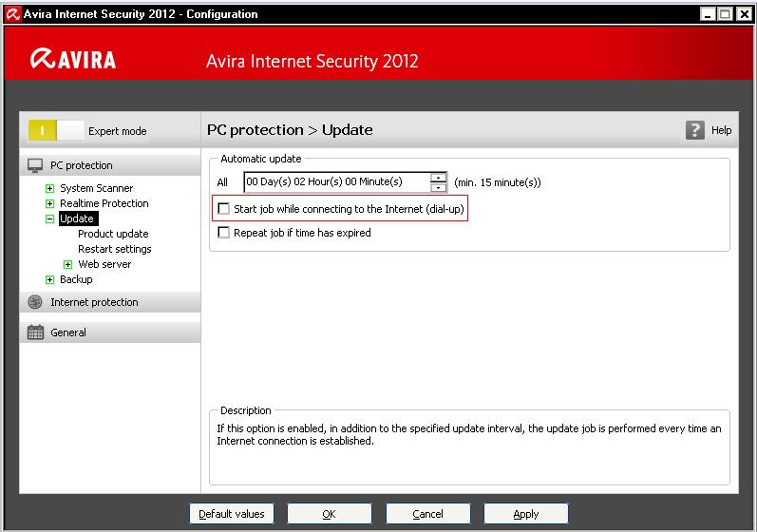
Task: Click the Expert mode label
Action: click(x=118, y=131)
